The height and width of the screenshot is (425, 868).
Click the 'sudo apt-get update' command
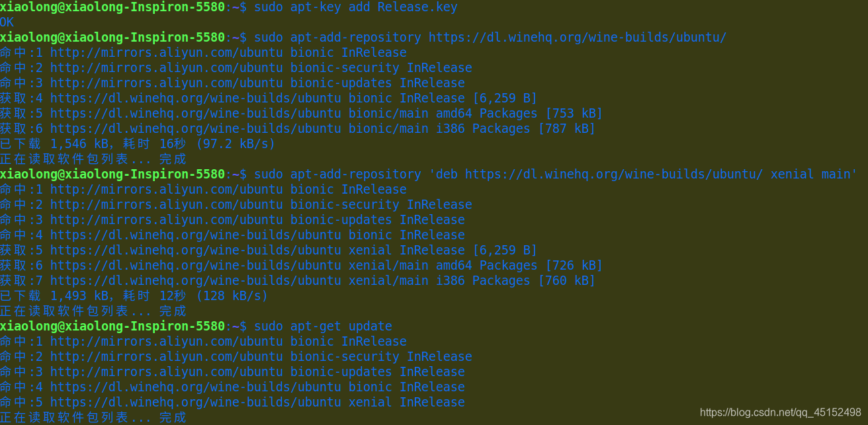[323, 327]
